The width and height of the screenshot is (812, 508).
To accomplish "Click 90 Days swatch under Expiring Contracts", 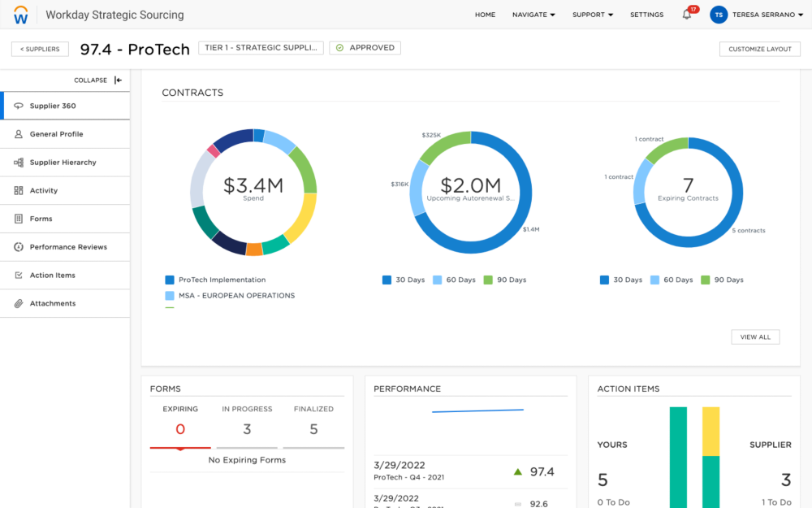I will tap(705, 280).
